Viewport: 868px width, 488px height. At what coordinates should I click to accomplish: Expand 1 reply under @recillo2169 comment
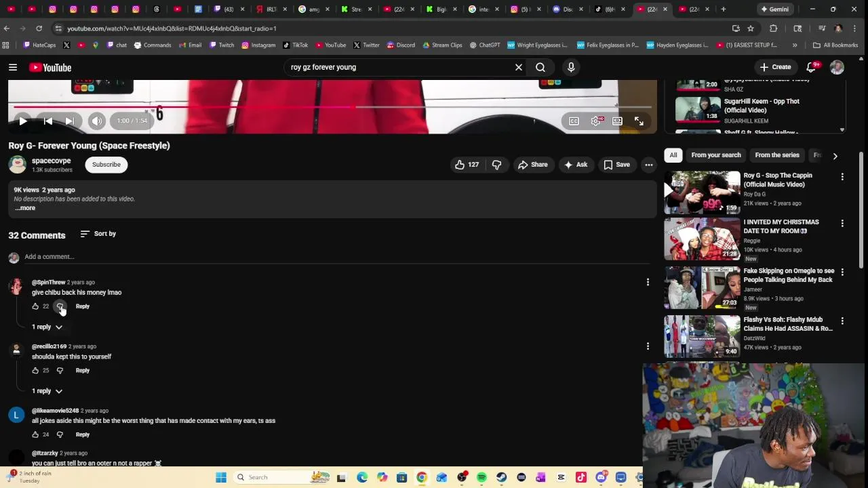[47, 391]
